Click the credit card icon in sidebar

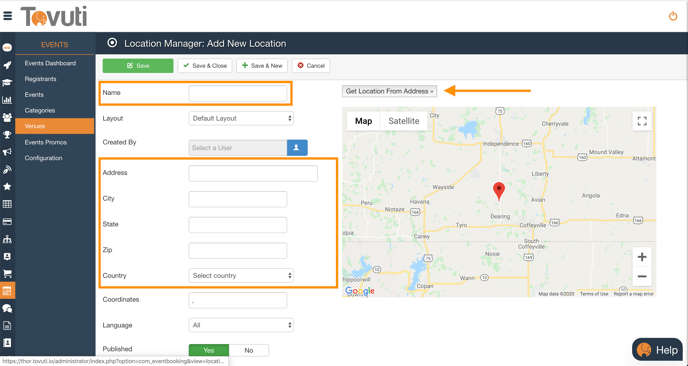7,222
